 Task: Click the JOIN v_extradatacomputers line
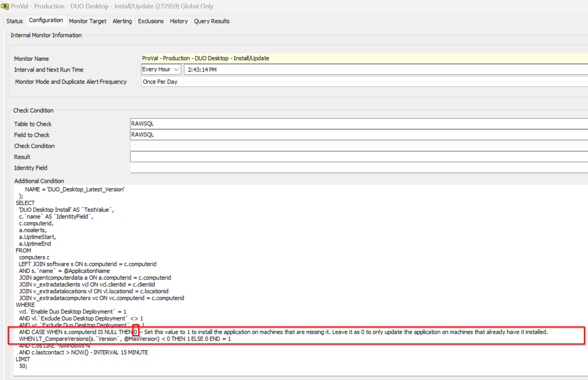tap(101, 298)
